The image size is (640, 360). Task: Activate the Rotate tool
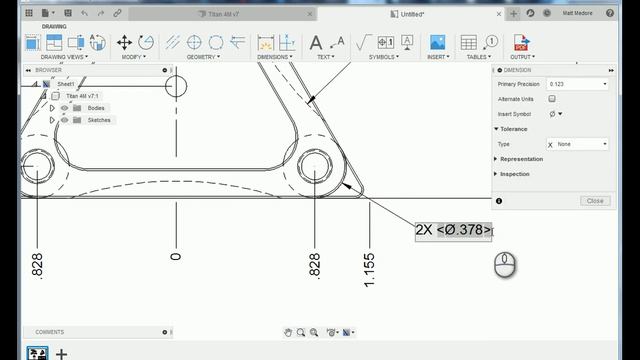(x=146, y=42)
